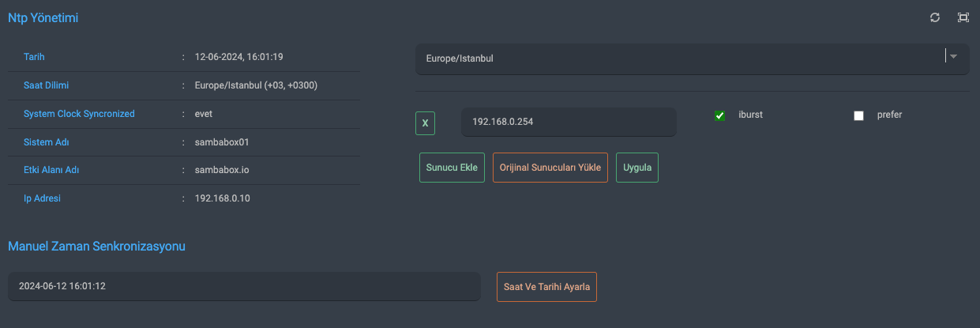Image resolution: width=980 pixels, height=328 pixels.
Task: Click the Europe/Istanbul (+03, +0300) value
Action: [256, 85]
